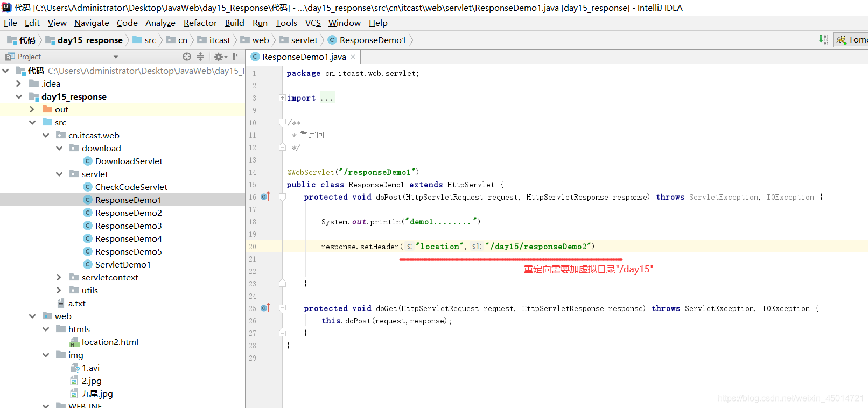The image size is (868, 408).
Task: Open the File menu
Action: click(x=10, y=23)
